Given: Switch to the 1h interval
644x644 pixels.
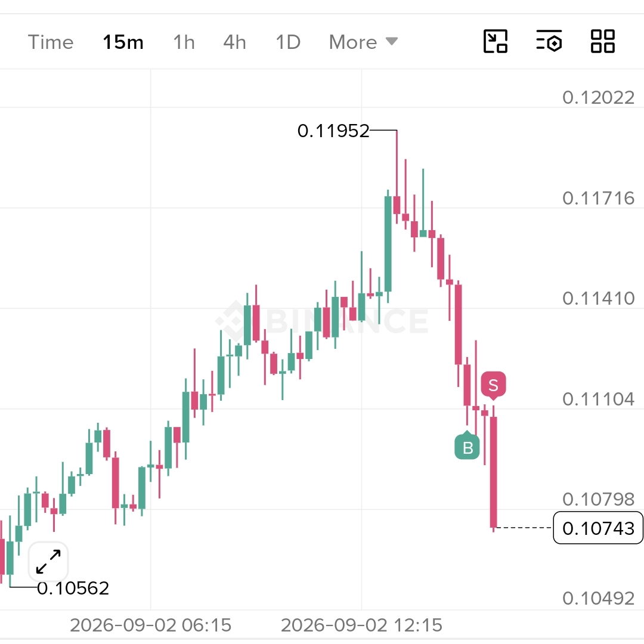Looking at the screenshot, I should [x=184, y=42].
